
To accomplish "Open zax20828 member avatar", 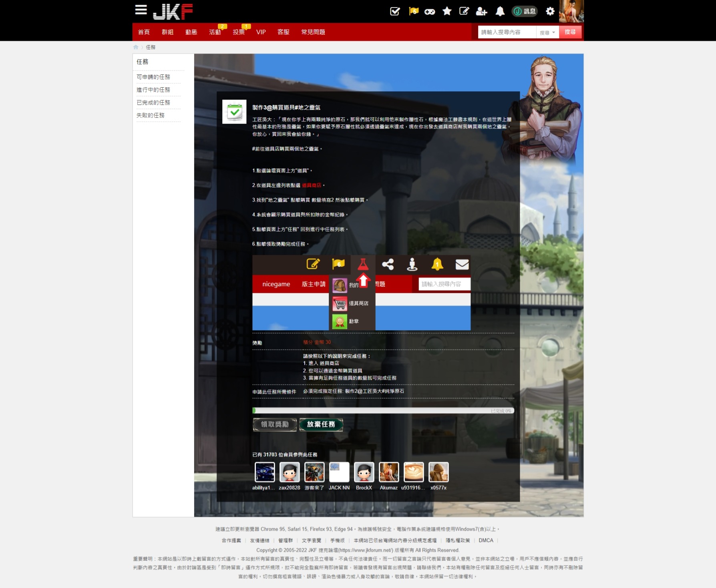I will point(290,472).
